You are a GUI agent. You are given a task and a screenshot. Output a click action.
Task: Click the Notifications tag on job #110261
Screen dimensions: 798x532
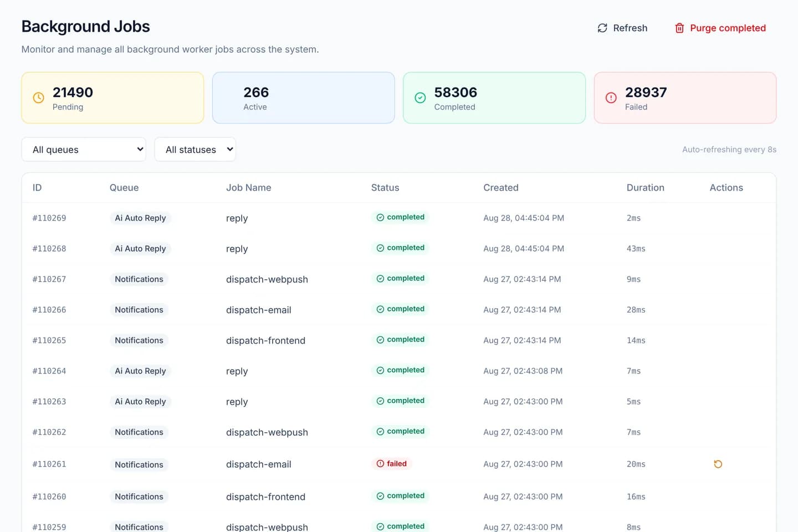pos(139,464)
